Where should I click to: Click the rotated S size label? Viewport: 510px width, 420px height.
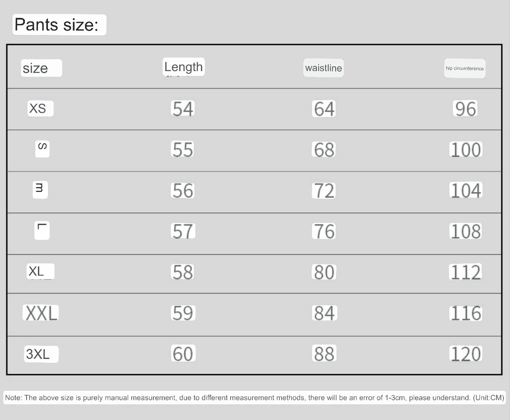click(x=42, y=149)
